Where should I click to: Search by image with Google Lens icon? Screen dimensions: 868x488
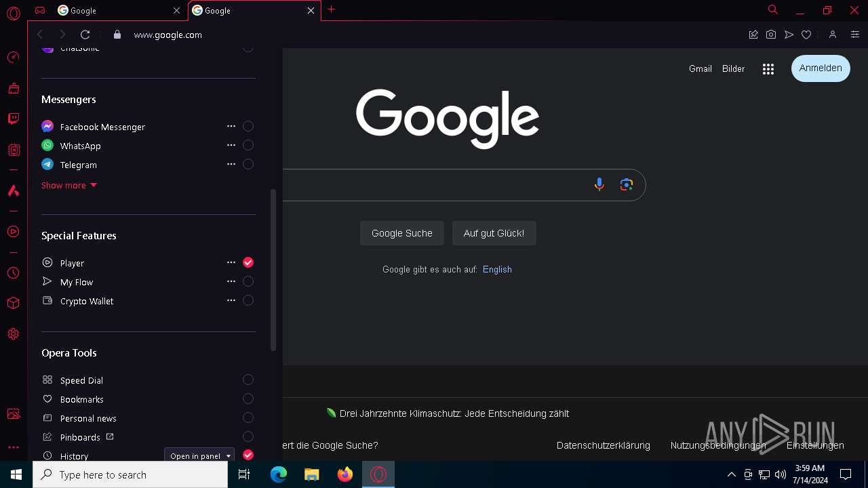click(x=627, y=184)
